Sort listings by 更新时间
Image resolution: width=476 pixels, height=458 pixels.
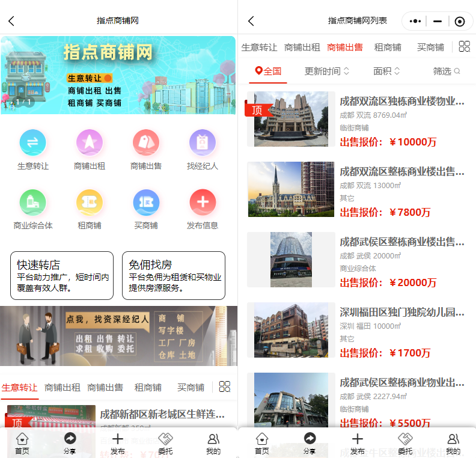[x=326, y=71]
